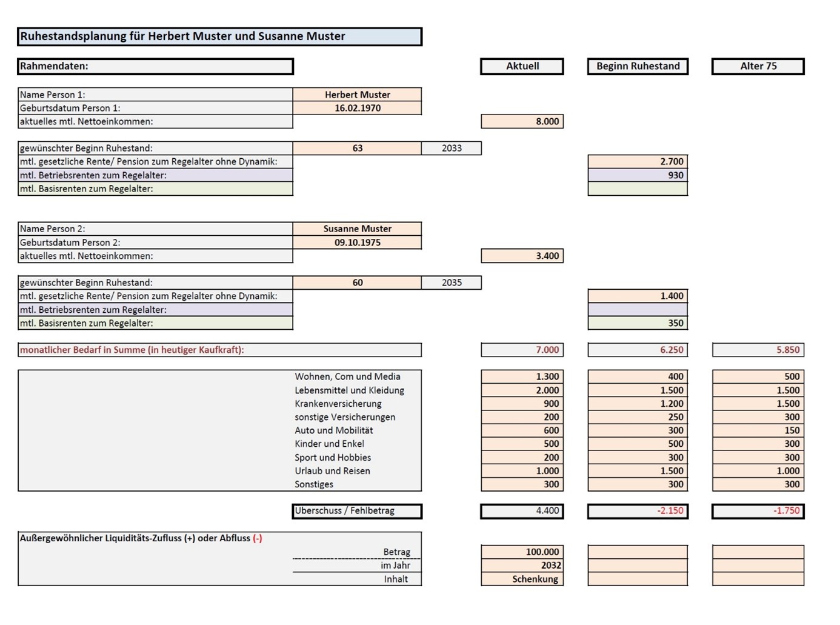Select the Inhalt cell containing Schenkung
Image resolution: width=840 pixels, height=625 pixels.
point(522,579)
